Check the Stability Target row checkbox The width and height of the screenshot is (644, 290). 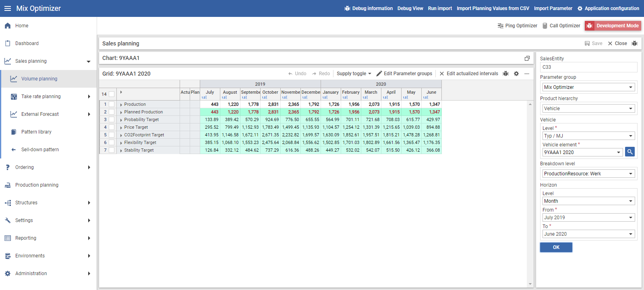point(112,150)
